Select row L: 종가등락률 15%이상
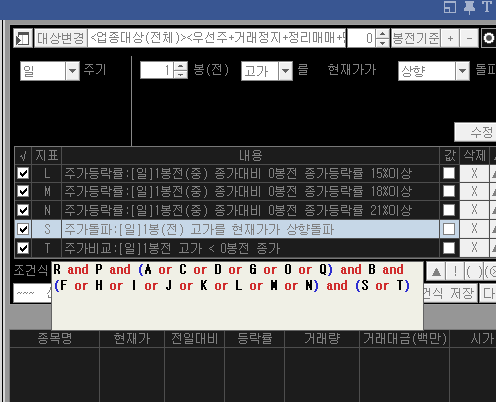This screenshot has height=402, width=496. (250, 173)
